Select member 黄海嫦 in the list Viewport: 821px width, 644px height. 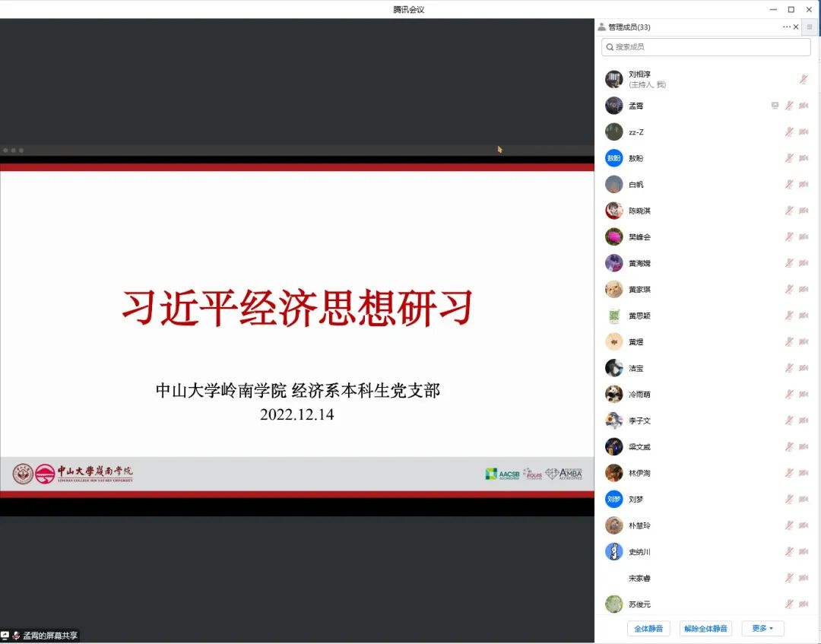pyautogui.click(x=639, y=263)
